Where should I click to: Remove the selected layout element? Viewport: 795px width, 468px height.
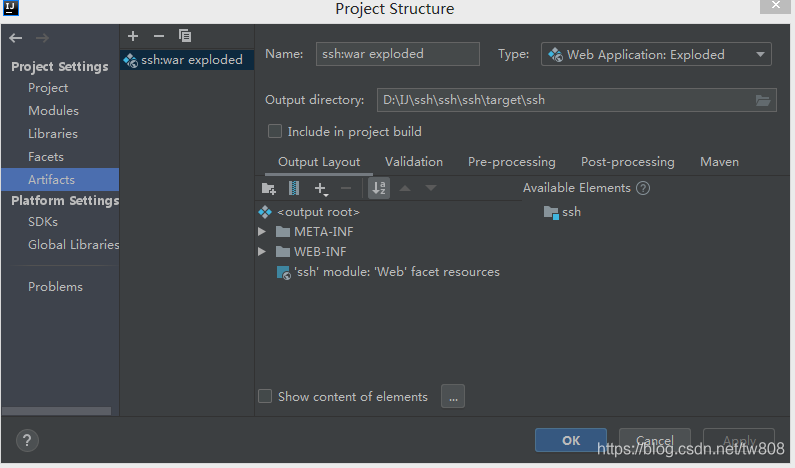click(x=346, y=189)
